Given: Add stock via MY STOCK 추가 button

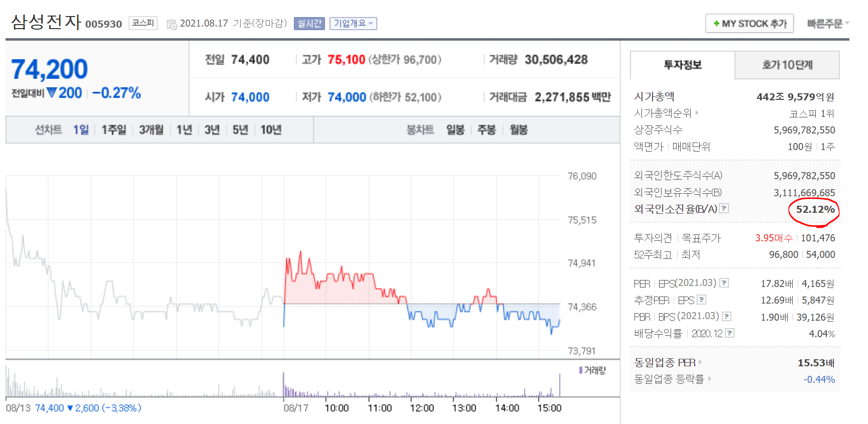Looking at the screenshot, I should pyautogui.click(x=749, y=24).
